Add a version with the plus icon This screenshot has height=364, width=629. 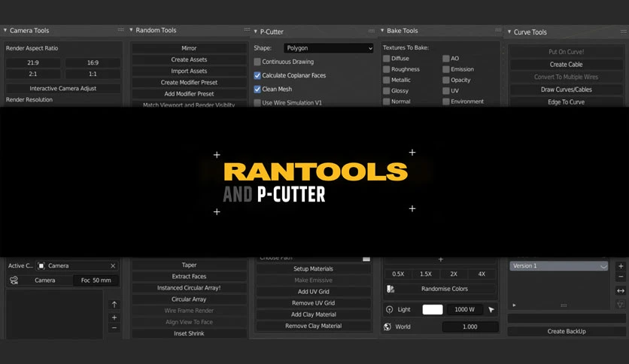click(621, 266)
